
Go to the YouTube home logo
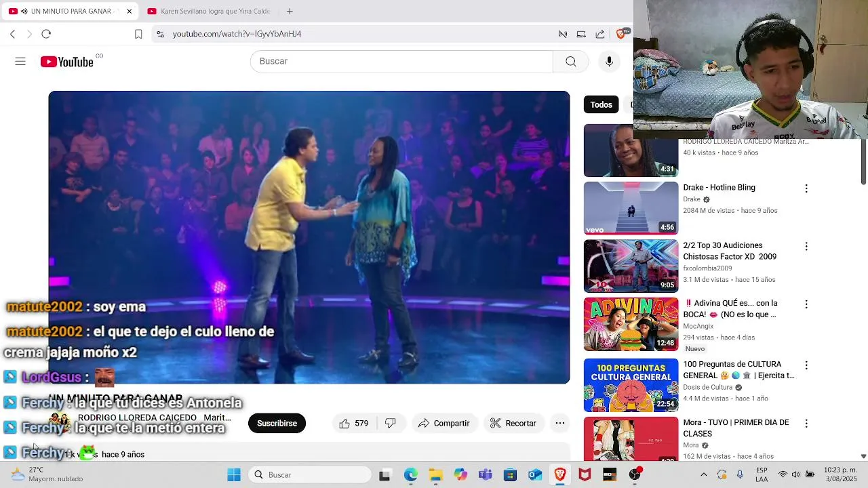pos(67,62)
